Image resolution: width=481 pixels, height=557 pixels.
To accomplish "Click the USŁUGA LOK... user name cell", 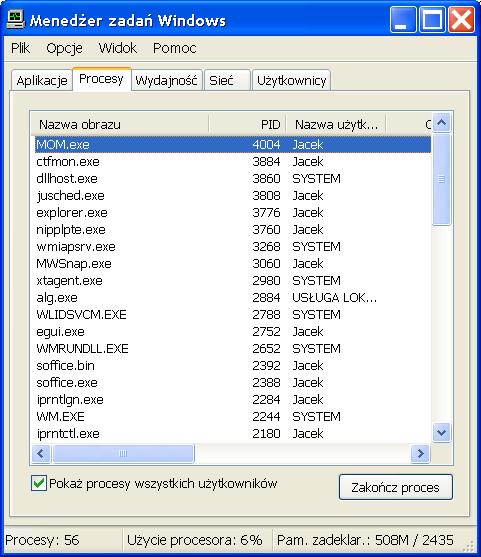I will coord(334,298).
